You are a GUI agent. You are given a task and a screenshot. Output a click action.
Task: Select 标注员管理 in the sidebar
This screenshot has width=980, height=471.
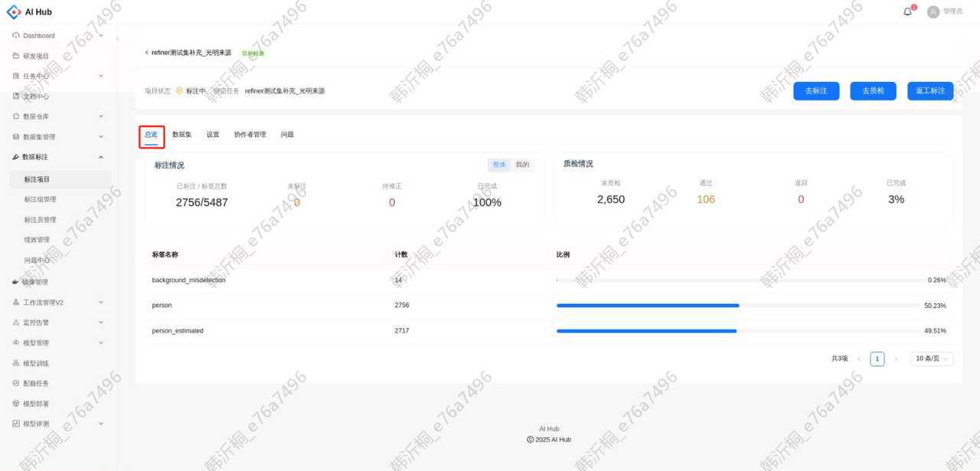click(44, 219)
